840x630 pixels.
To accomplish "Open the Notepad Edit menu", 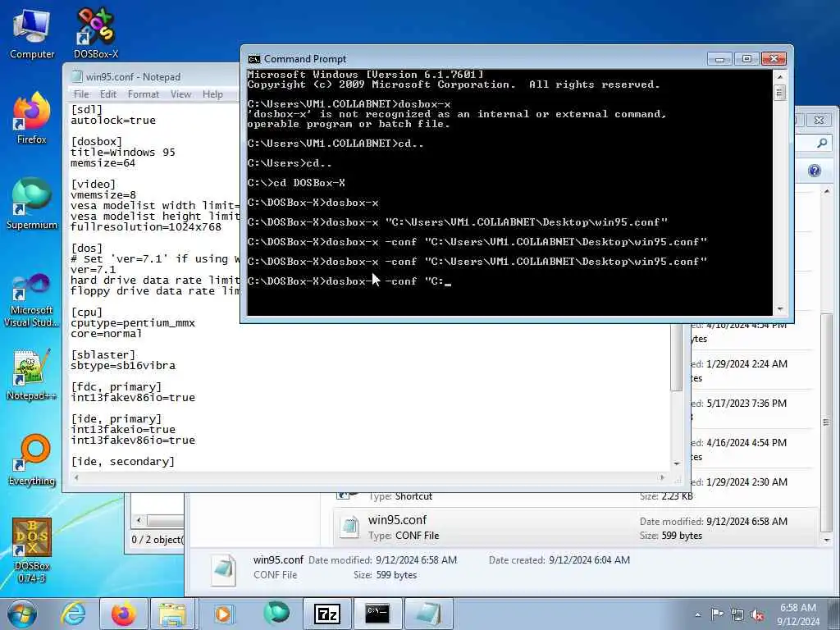I will point(107,94).
